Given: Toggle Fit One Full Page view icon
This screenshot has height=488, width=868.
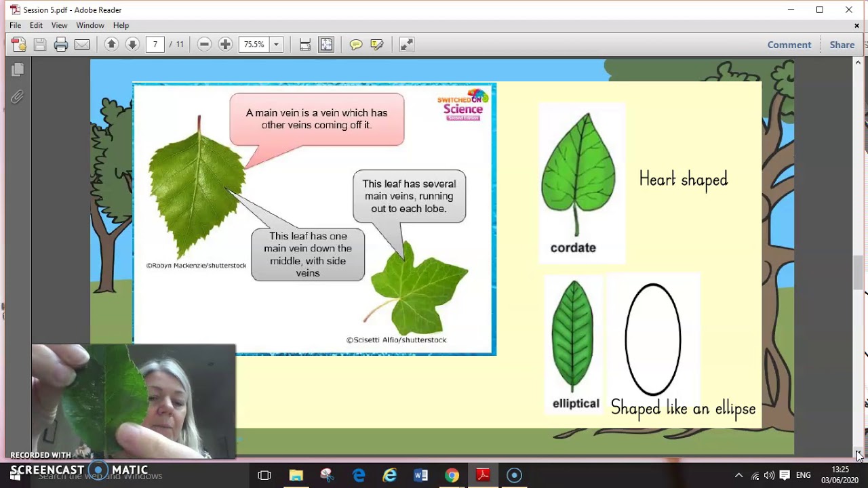Looking at the screenshot, I should (x=326, y=45).
